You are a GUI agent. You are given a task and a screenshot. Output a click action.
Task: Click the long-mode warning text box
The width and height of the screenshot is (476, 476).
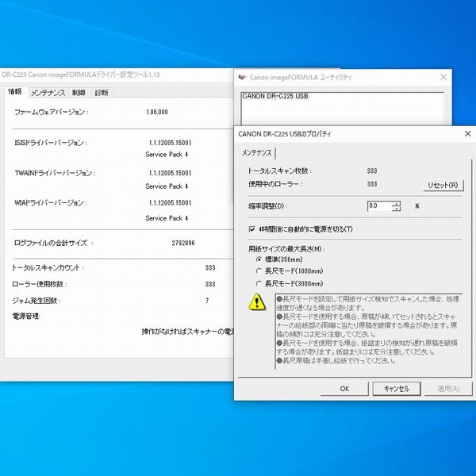pyautogui.click(x=369, y=331)
